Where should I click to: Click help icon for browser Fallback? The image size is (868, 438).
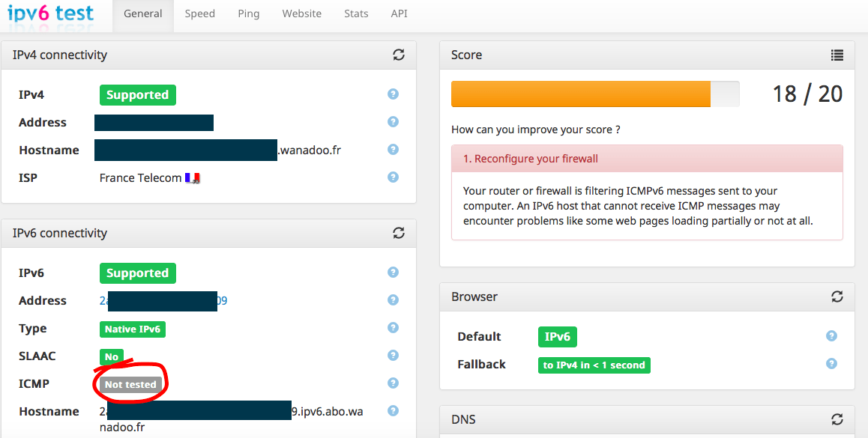831,364
